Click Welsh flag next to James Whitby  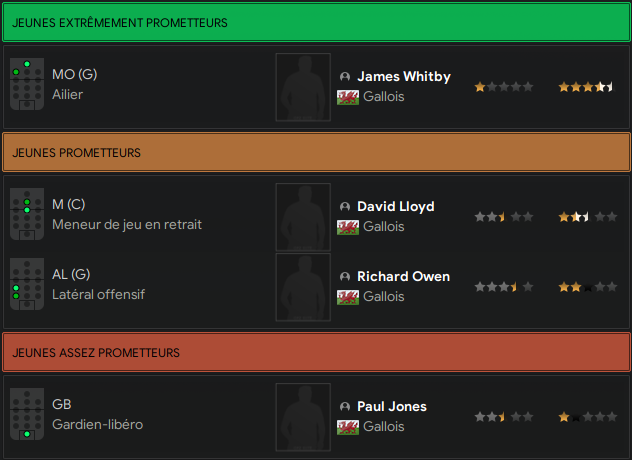click(348, 97)
